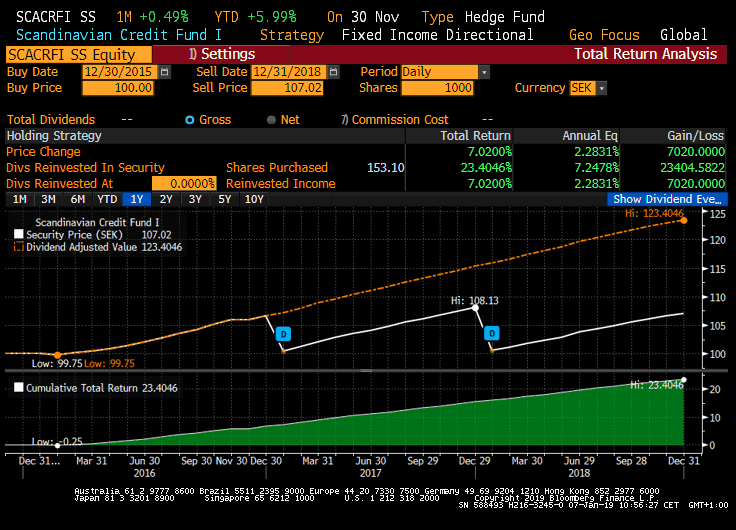Click the Reinvested Income label
736x530 pixels.
[x=281, y=184]
